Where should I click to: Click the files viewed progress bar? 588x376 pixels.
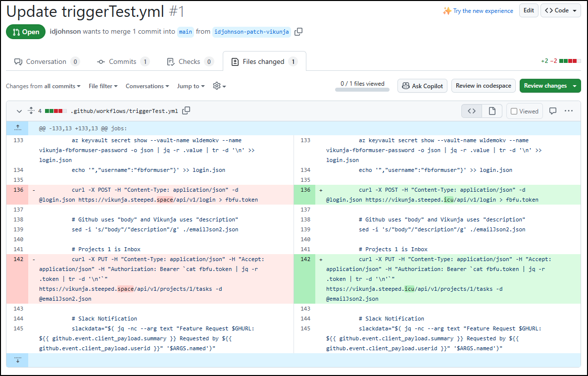(x=362, y=90)
